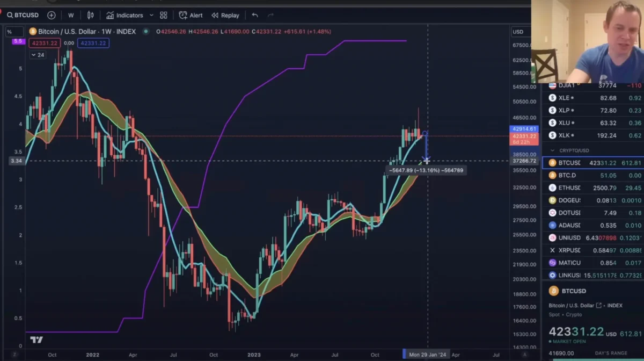Click the MARKET OPEN status in the details panel

pos(568,341)
